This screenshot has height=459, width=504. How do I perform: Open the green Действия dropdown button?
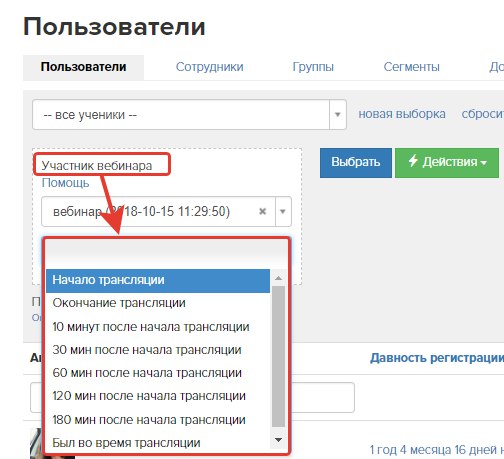tap(447, 163)
